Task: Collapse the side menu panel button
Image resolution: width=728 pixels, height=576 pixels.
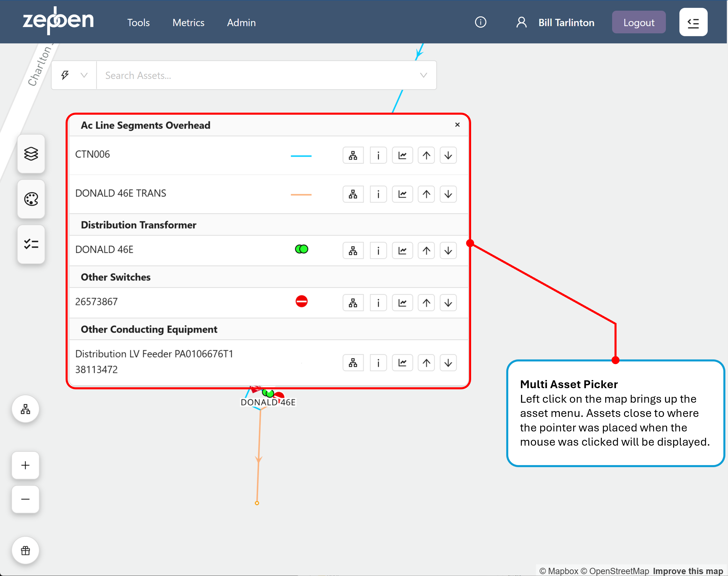Action: point(693,22)
